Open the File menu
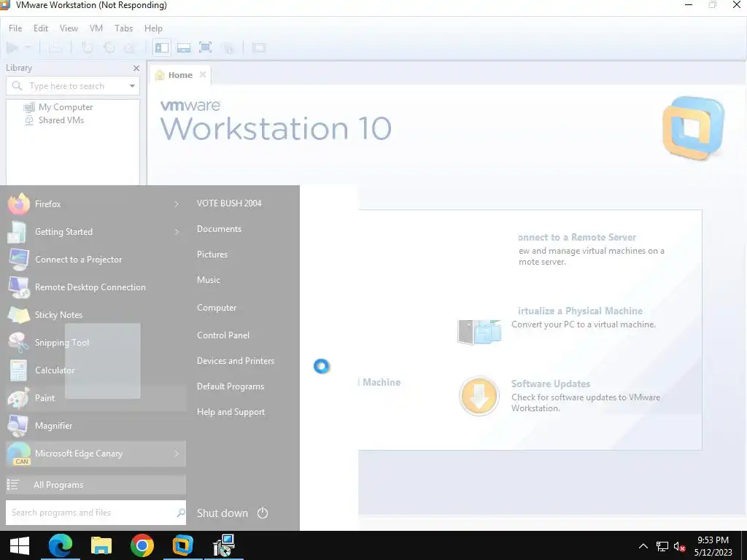The height and width of the screenshot is (560, 747). (x=15, y=28)
